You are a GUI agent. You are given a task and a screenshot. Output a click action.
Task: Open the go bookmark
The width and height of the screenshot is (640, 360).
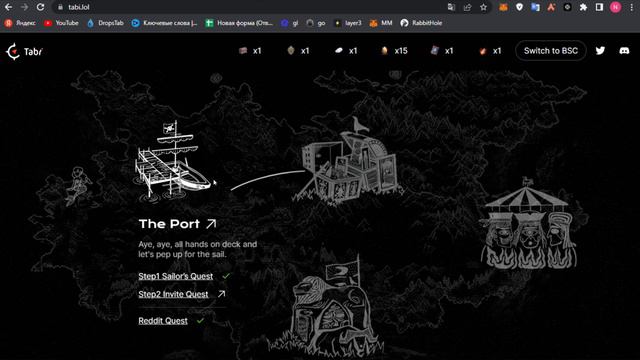click(x=316, y=23)
